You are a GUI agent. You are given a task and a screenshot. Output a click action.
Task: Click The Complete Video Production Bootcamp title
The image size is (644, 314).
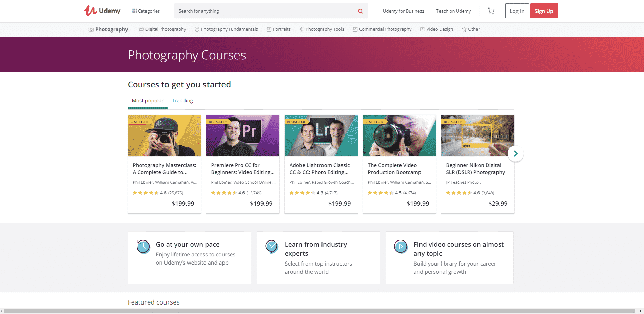tap(394, 169)
